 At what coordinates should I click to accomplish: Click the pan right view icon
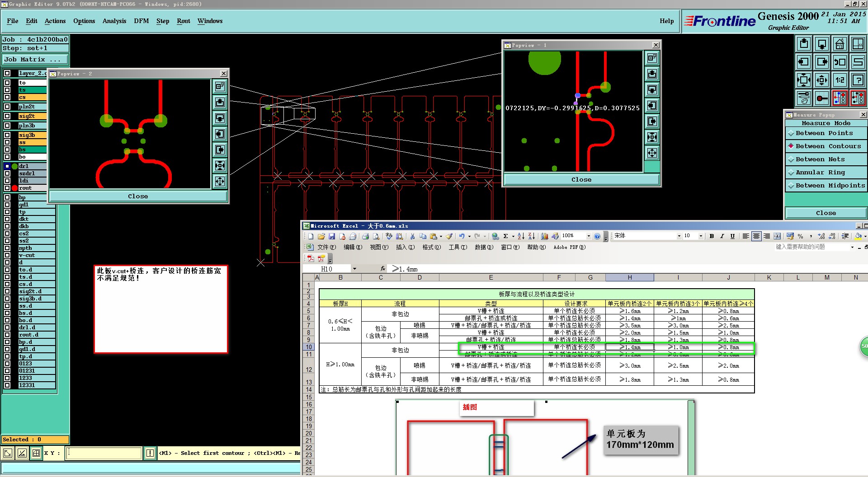[x=822, y=62]
